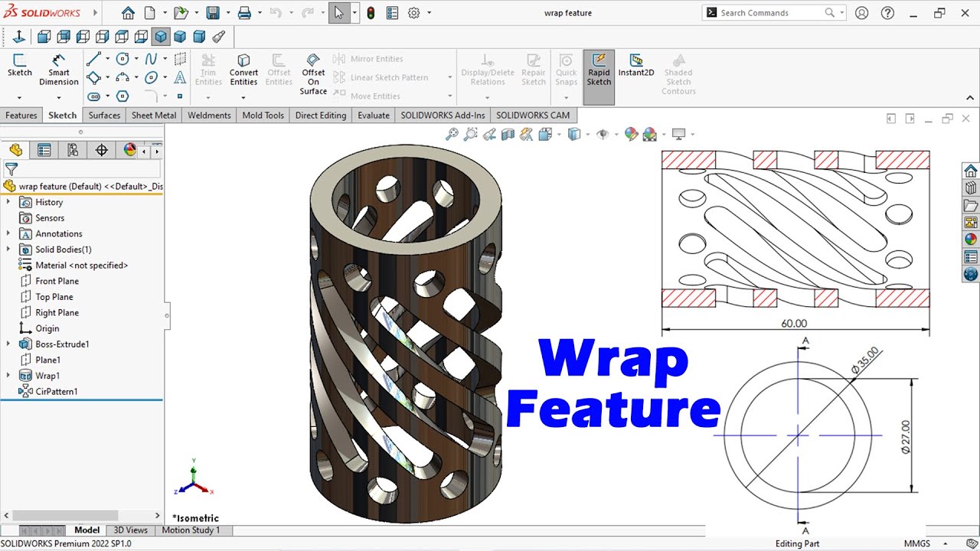The image size is (980, 551).
Task: Switch to the Surfaces tab
Action: (x=104, y=116)
